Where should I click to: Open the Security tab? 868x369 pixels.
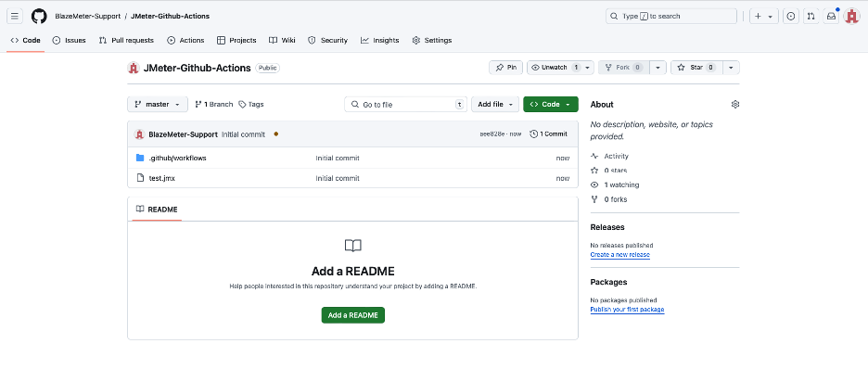(327, 41)
